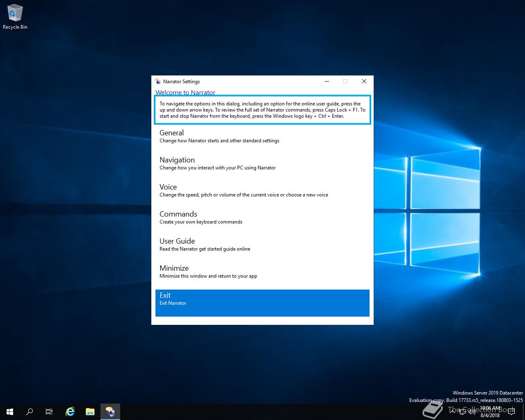Open the Commands settings section
Screen dimensions: 525x420
point(262,222)
